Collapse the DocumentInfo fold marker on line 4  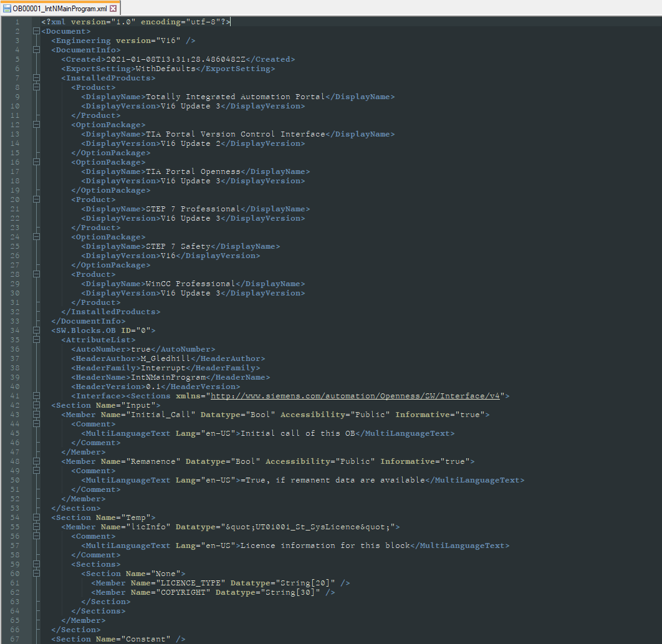(x=36, y=50)
